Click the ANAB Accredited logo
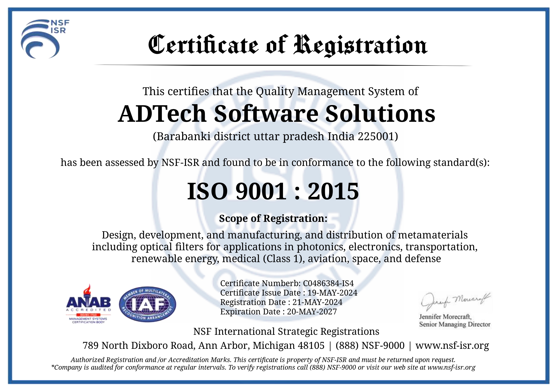Screen dimensions: 555x392 (x=88, y=304)
